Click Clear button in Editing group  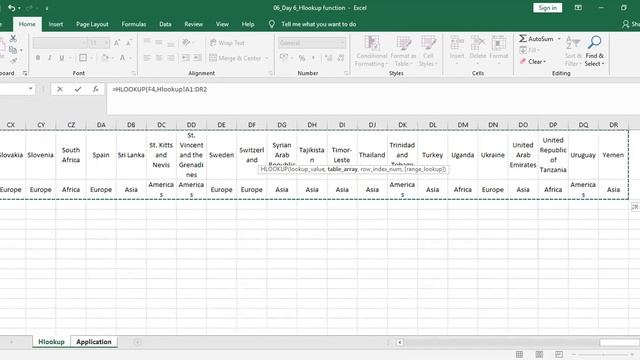[533, 62]
